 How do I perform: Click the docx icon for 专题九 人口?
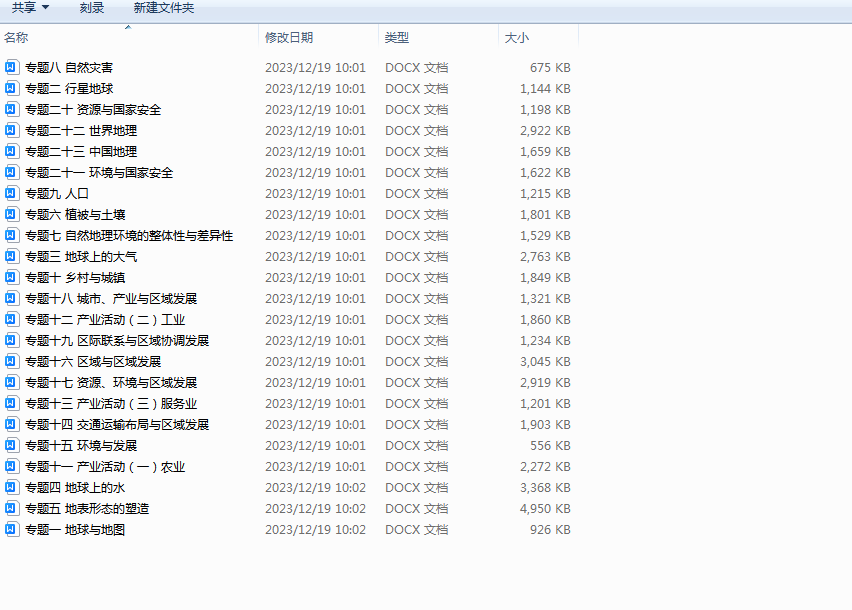(11, 193)
